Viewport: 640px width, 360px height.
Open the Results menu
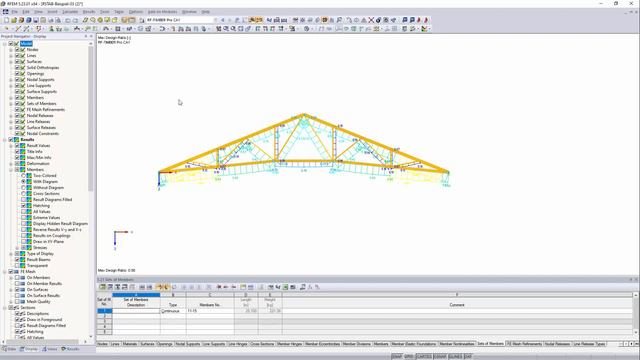(89, 12)
